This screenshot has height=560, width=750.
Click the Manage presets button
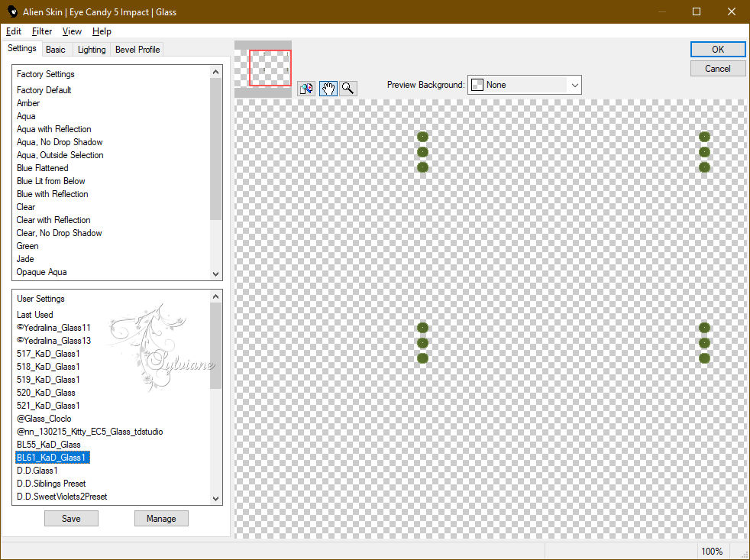click(x=161, y=518)
